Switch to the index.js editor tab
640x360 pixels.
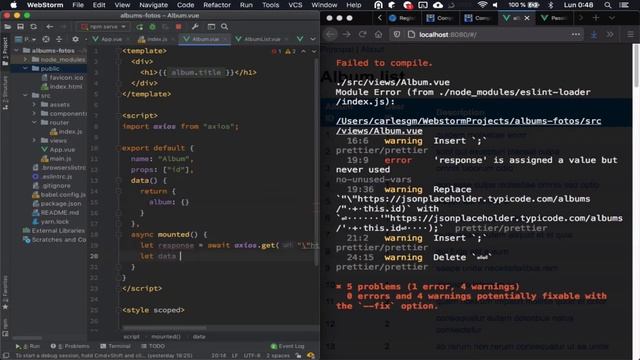(156, 39)
